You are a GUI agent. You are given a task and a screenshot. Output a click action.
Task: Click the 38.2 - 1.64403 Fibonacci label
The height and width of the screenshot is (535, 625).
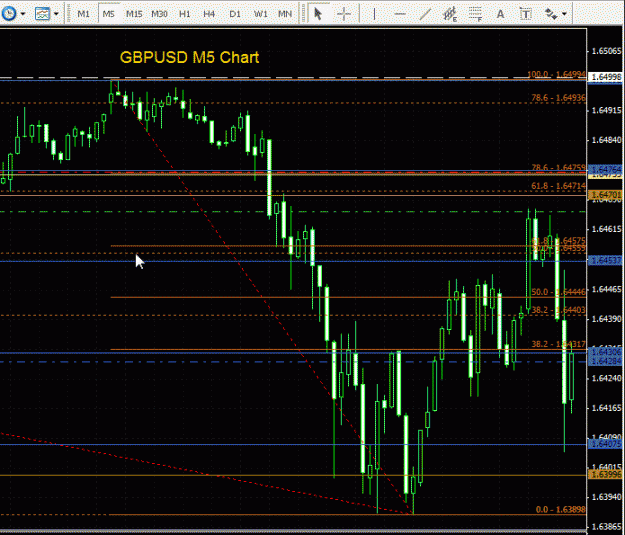(x=558, y=310)
